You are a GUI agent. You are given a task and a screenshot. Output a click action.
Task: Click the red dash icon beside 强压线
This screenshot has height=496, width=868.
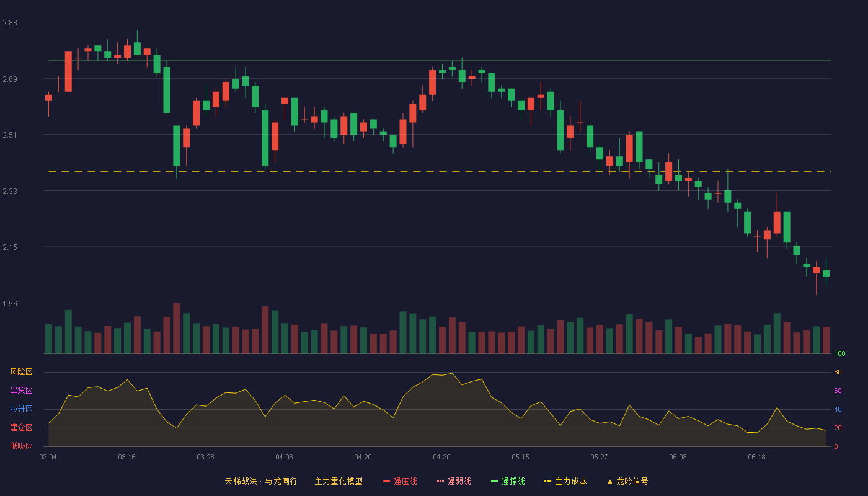387,481
